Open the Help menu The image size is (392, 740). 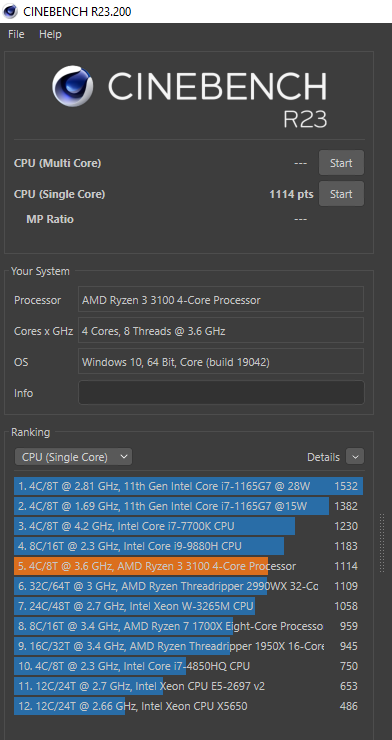pos(50,34)
